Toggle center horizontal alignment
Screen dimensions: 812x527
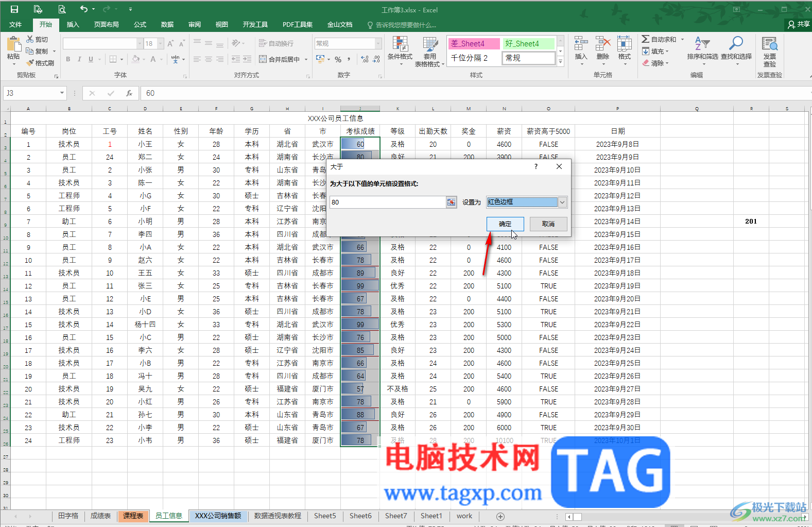[x=209, y=59]
